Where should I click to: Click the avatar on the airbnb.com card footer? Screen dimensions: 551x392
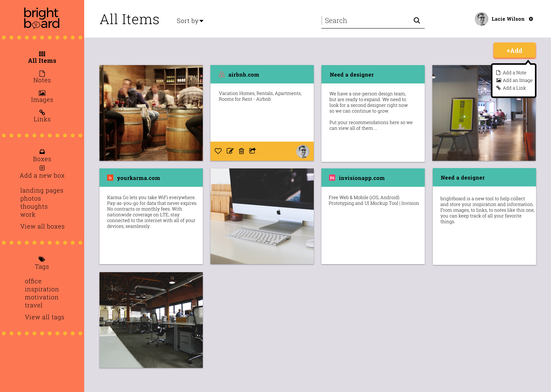(x=303, y=151)
